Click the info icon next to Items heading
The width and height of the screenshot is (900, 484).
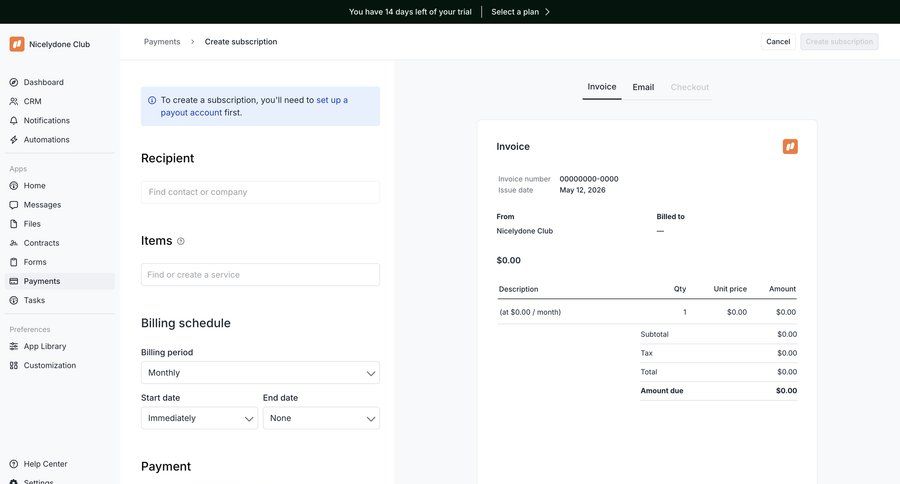(x=181, y=241)
